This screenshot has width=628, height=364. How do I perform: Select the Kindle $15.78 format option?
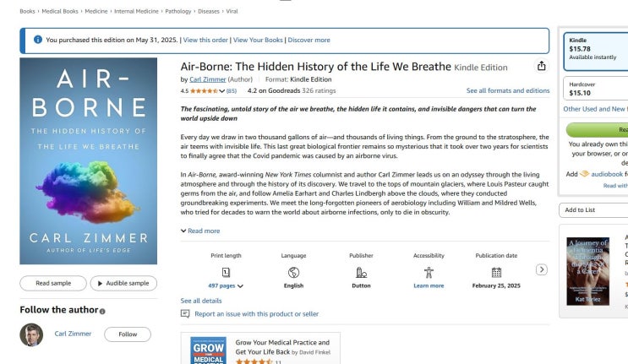(594, 50)
